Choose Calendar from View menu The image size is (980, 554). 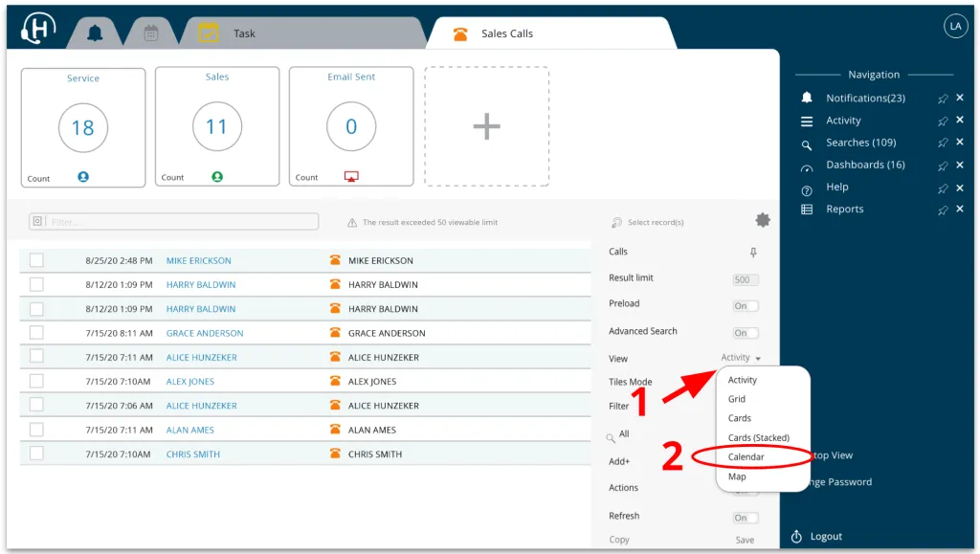pos(746,456)
